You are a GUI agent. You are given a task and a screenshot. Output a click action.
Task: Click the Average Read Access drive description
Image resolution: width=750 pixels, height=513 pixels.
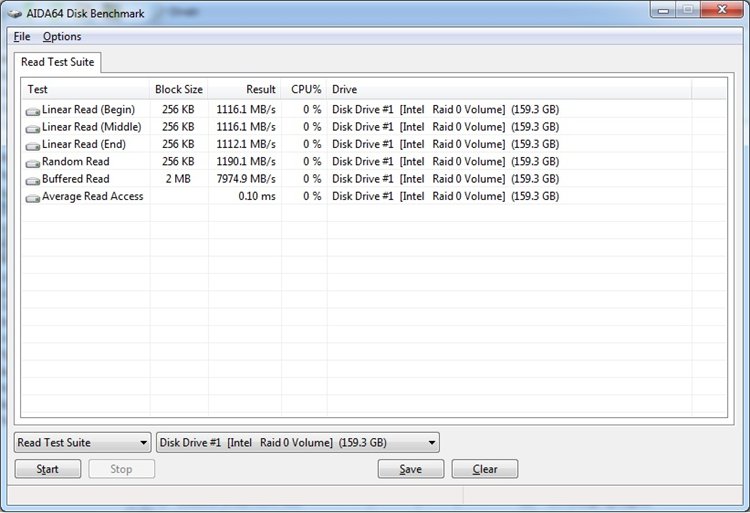point(445,196)
